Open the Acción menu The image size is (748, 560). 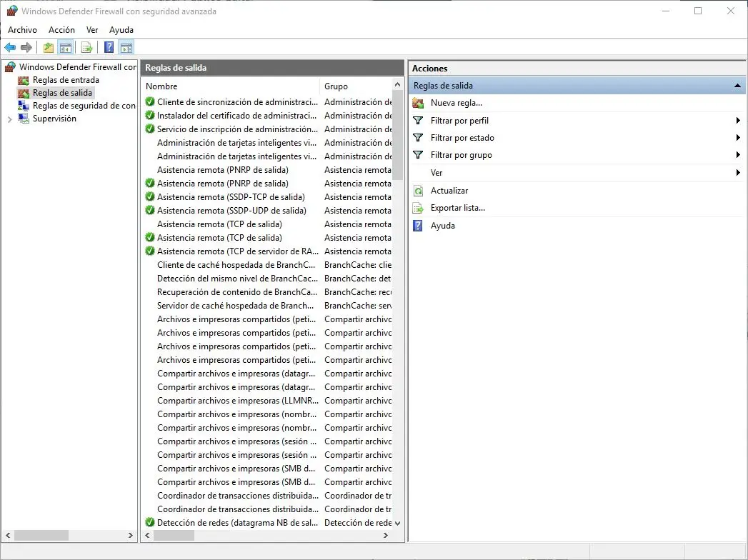pos(62,29)
